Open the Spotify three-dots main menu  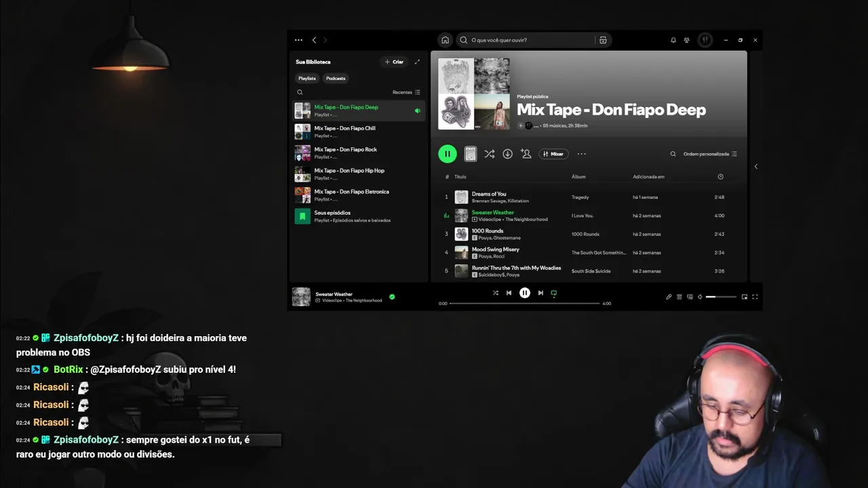[x=298, y=40]
